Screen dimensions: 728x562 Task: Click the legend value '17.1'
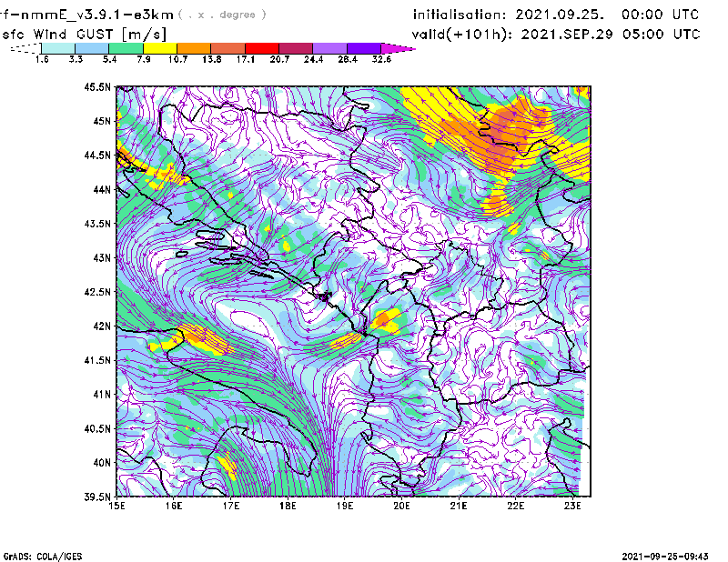coord(245,59)
